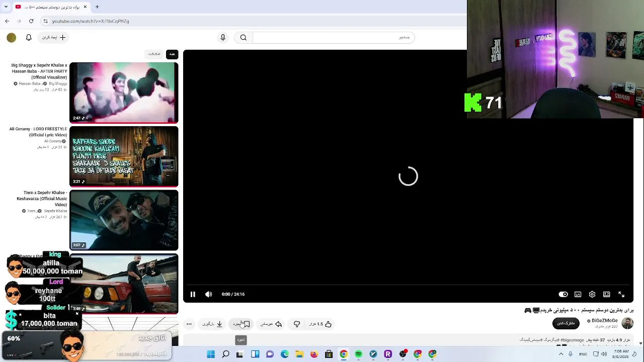Open the LORD FREE$TYLE video thumbnail
This screenshot has width=644, height=362.
pos(124,156)
